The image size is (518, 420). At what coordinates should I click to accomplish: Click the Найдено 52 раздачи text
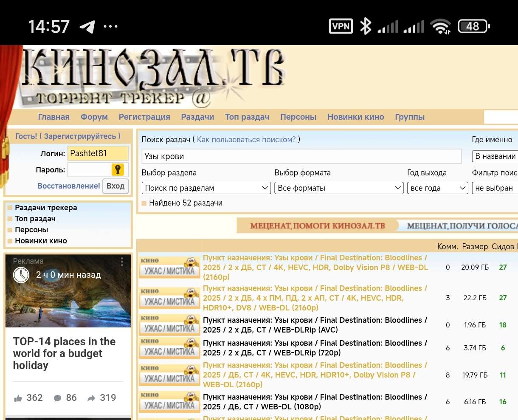(x=186, y=203)
